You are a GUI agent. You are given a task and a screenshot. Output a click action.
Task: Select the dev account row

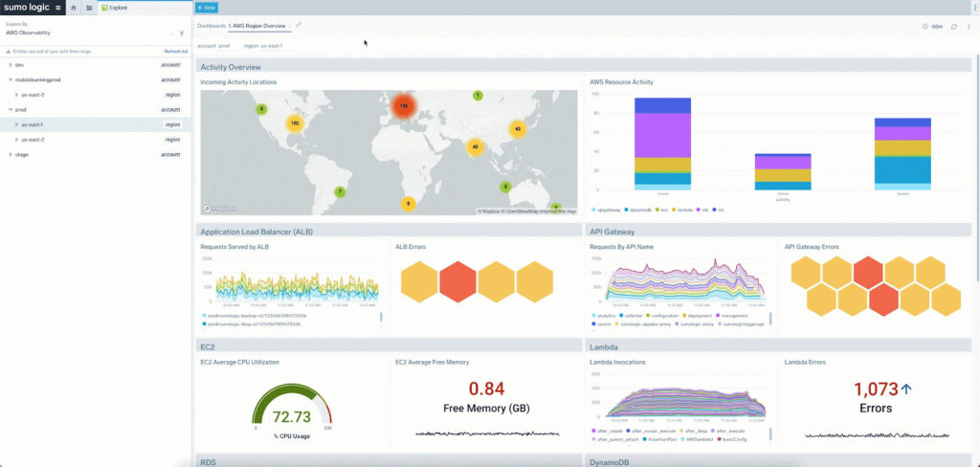click(96, 65)
